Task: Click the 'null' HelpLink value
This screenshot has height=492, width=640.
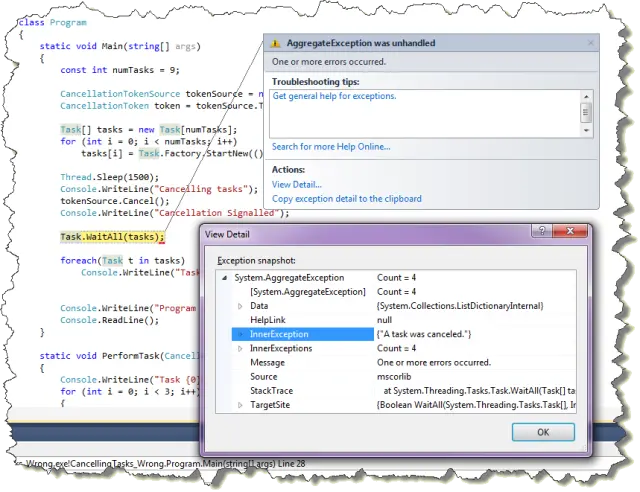Action: [384, 320]
